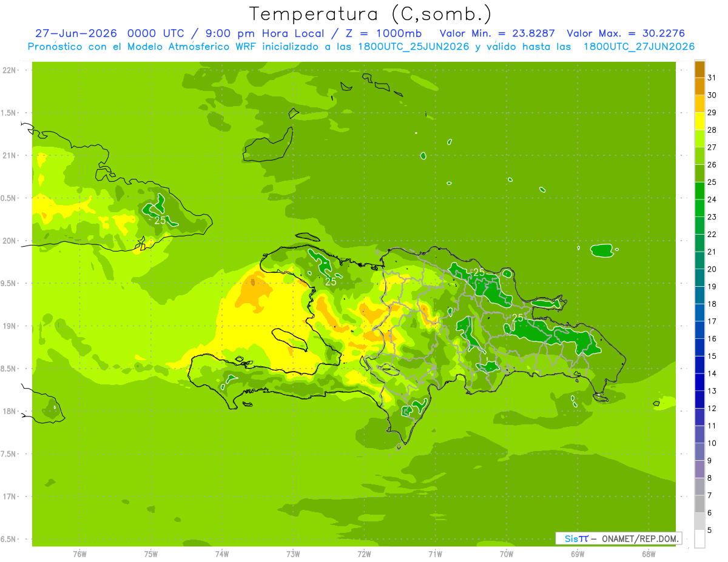Pick the dark orange swatch above 31

pos(699,69)
